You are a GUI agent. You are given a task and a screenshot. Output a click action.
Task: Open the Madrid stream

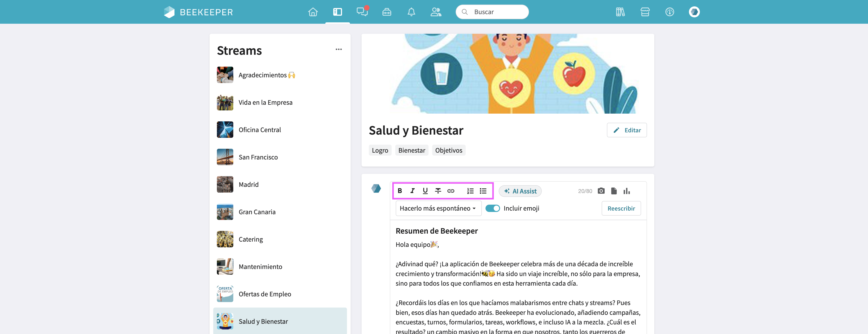click(x=280, y=184)
